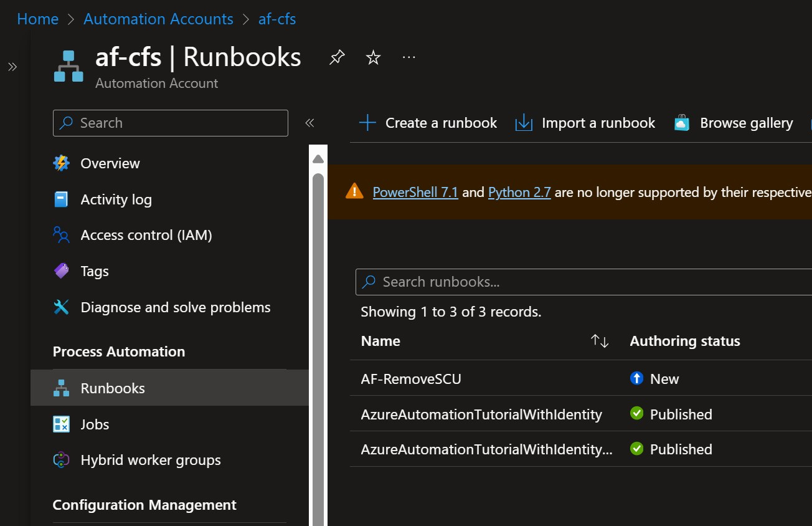
Task: Click the sidebar scrollbar up arrow
Action: point(318,160)
